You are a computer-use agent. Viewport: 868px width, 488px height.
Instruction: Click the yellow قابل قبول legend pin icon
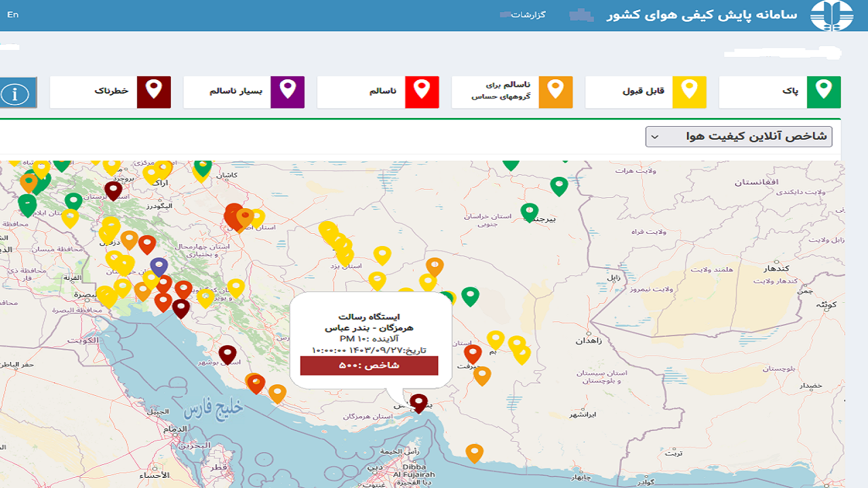pyautogui.click(x=690, y=92)
